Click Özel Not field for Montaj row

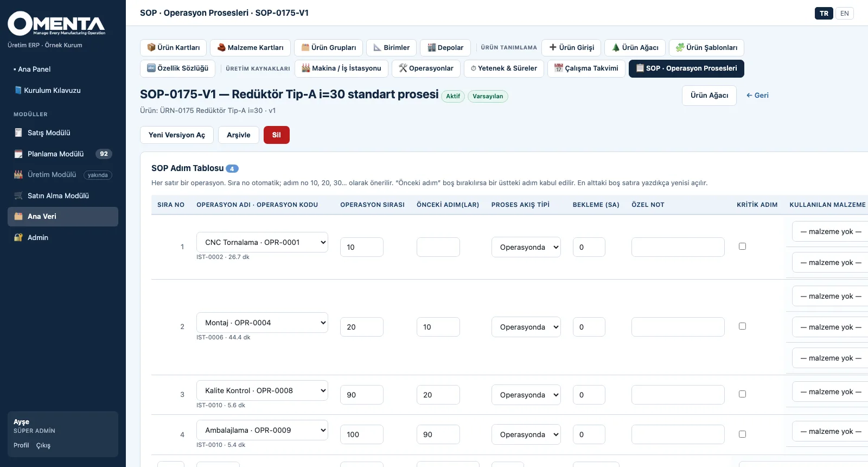[x=678, y=327]
